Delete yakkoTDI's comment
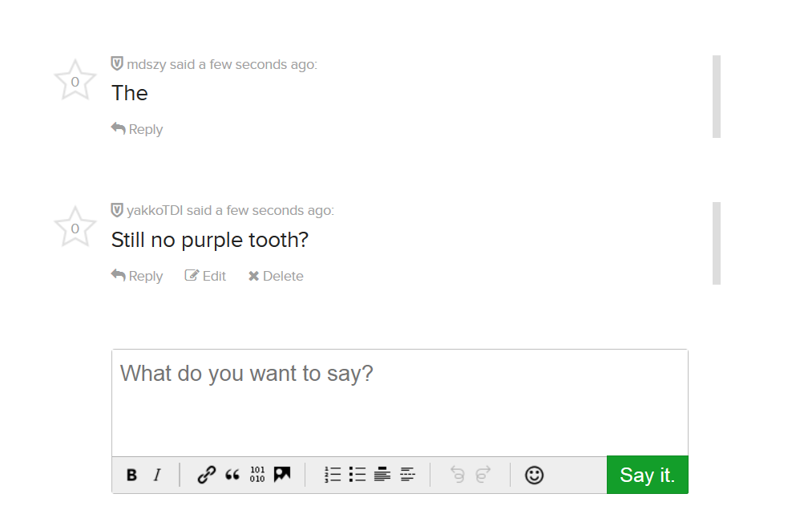 click(276, 276)
